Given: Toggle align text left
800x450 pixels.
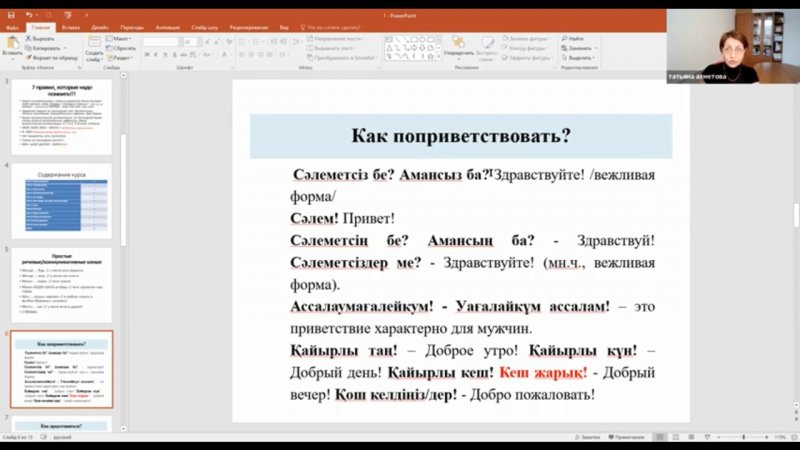Looking at the screenshot, I should point(242,55).
